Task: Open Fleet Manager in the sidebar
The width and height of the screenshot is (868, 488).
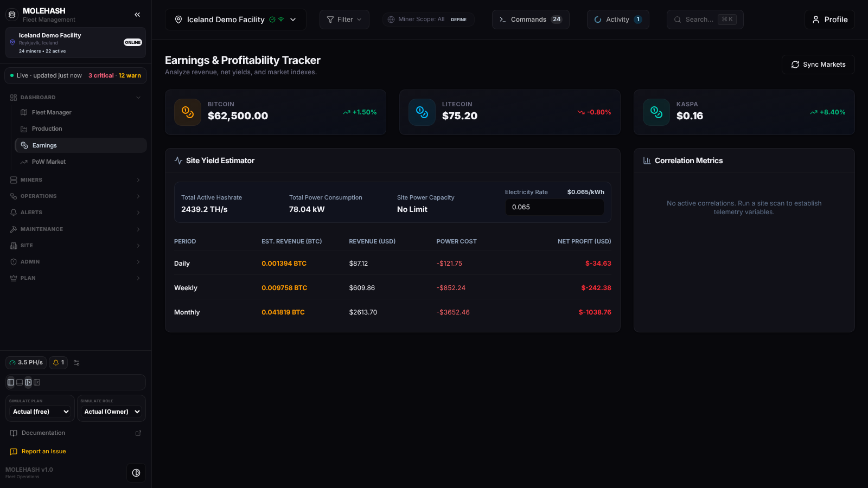Action: pyautogui.click(x=81, y=112)
